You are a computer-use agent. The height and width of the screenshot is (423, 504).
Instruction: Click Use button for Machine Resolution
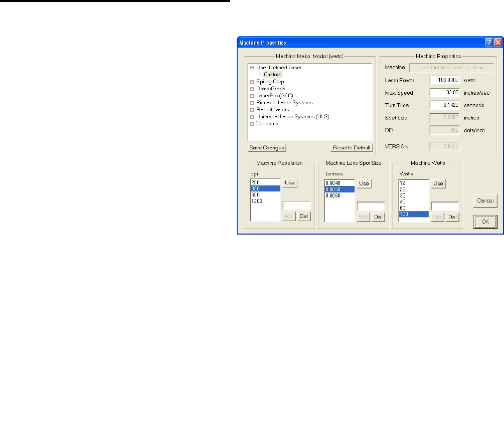click(x=289, y=183)
